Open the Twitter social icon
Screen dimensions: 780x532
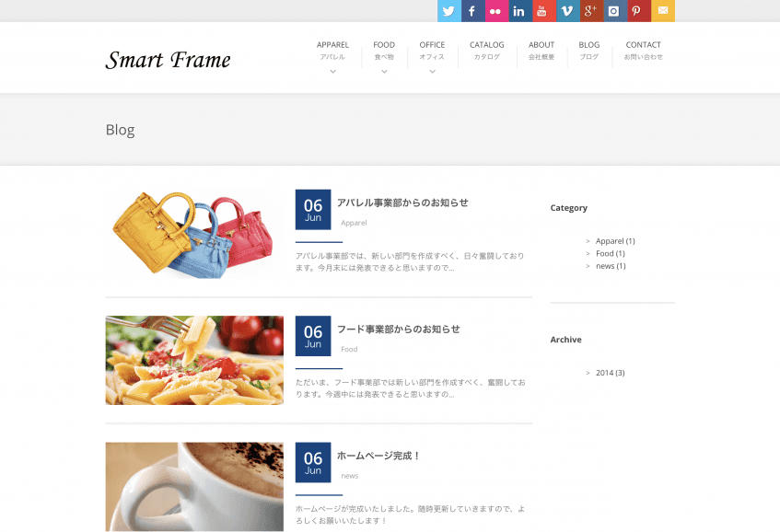(449, 11)
